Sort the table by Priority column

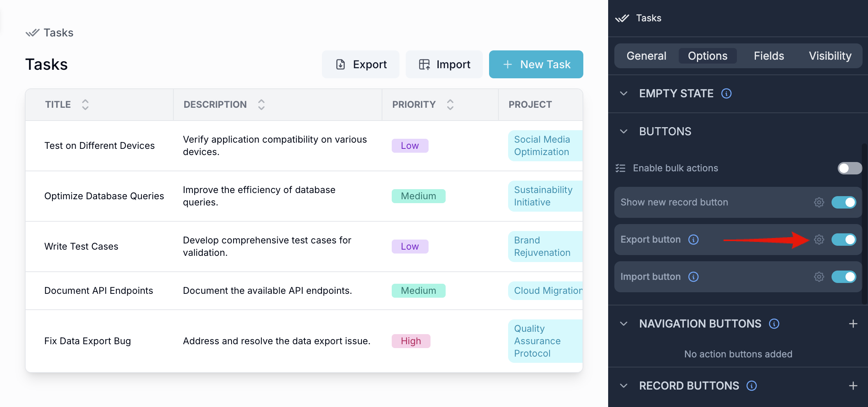pos(450,105)
